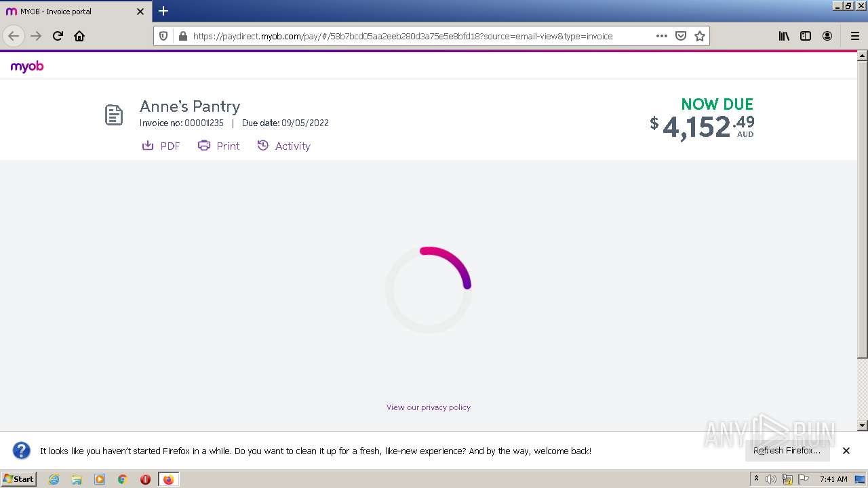Close the MYOB Invoice portal tab

pyautogui.click(x=140, y=12)
